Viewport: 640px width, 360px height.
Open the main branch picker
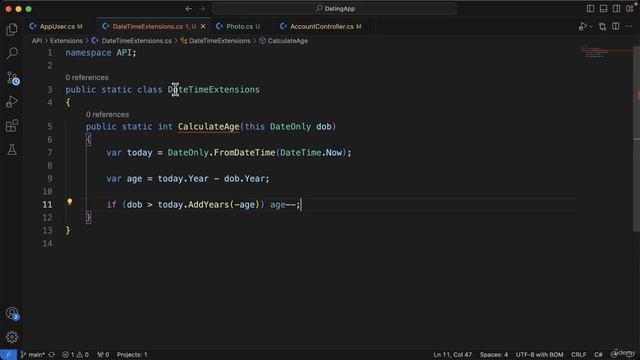tap(32, 355)
